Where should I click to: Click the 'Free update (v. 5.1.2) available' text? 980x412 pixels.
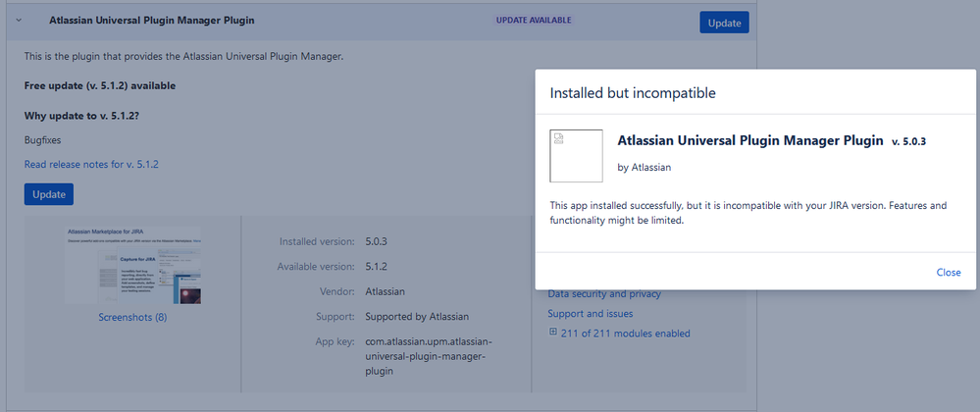[100, 85]
